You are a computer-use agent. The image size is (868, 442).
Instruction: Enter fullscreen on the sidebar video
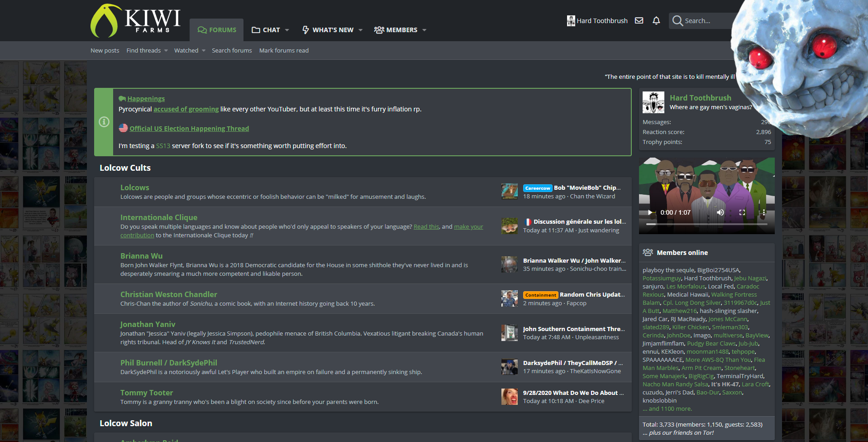click(x=742, y=212)
